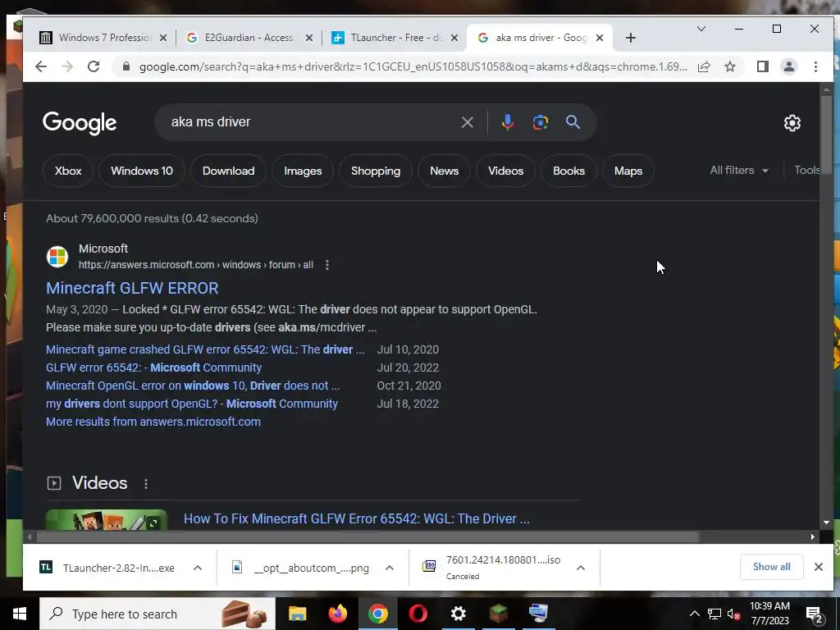Switch to Books results
The image size is (840, 630).
[569, 171]
